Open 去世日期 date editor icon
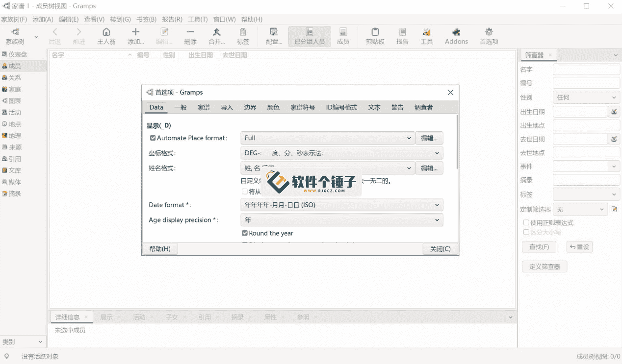 coord(614,139)
